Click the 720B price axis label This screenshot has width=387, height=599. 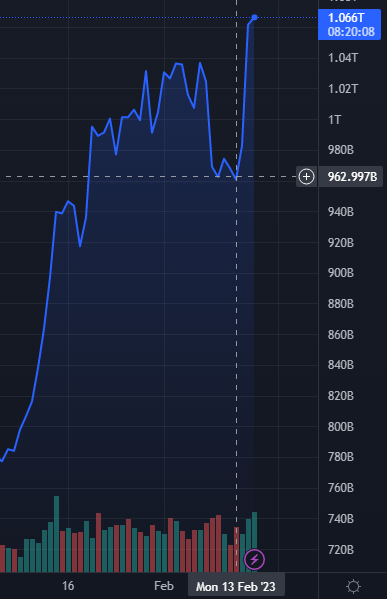(341, 550)
